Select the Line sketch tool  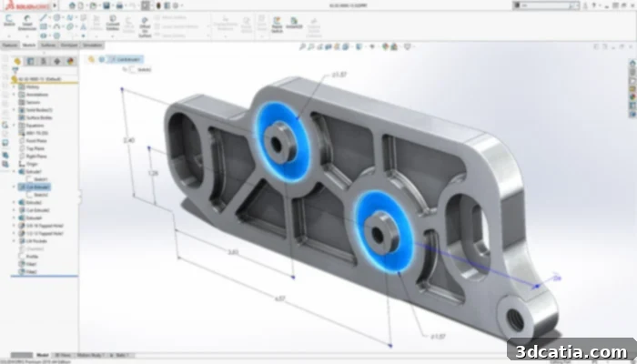coord(44,17)
